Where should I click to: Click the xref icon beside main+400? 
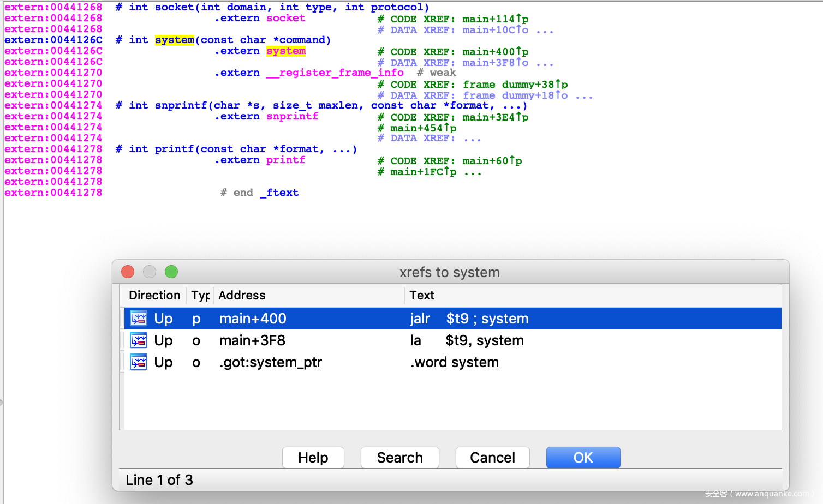pos(139,319)
